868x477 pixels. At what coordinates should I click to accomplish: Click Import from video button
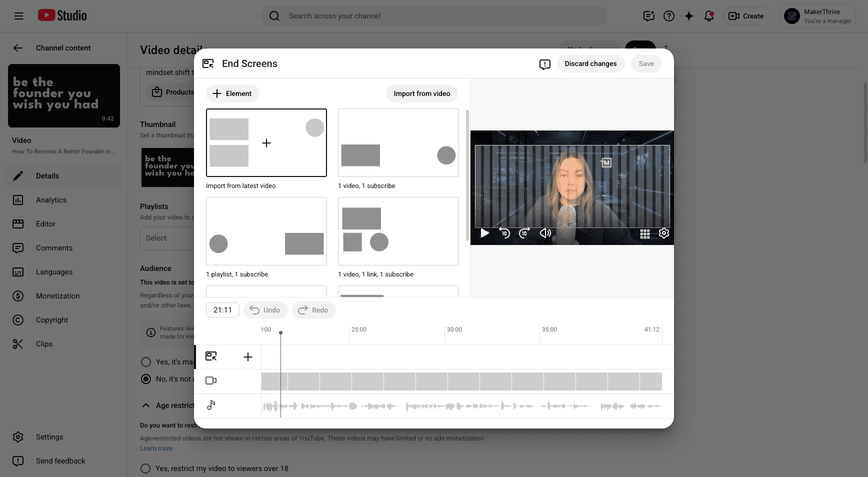(421, 93)
